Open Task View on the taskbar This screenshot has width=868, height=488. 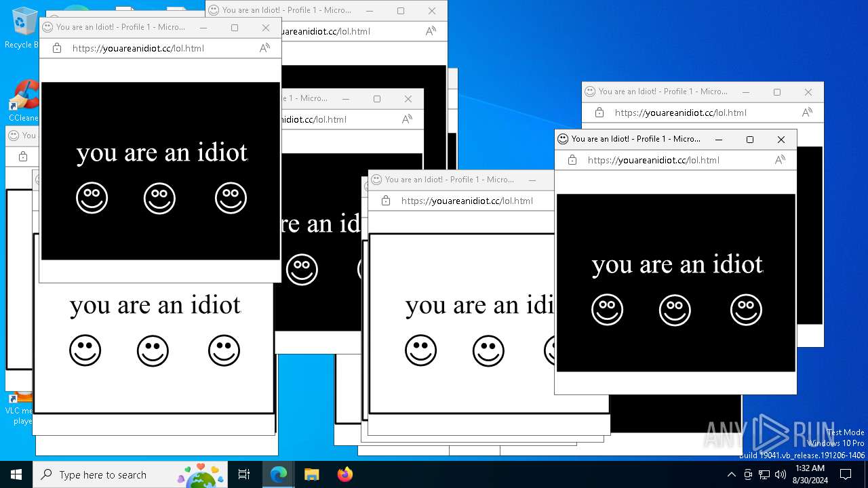tap(244, 474)
